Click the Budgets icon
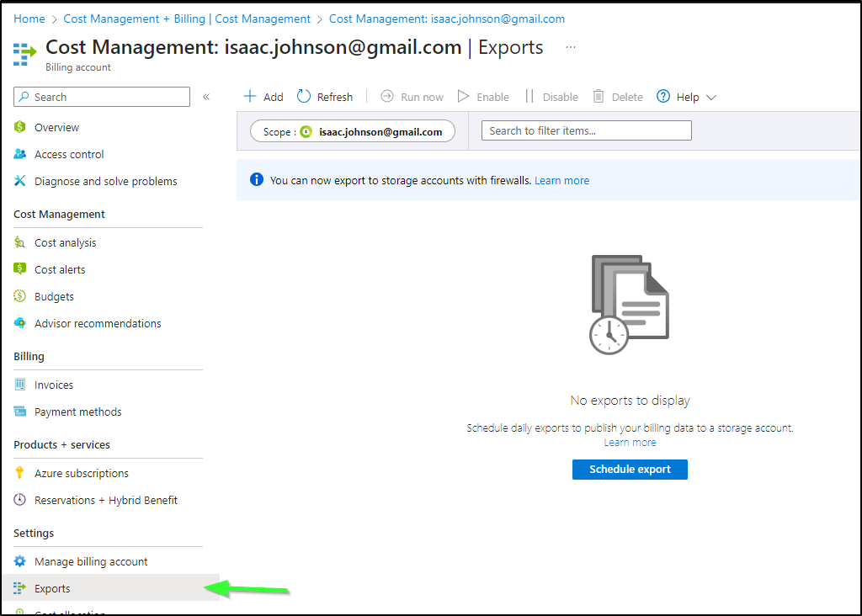 click(x=20, y=296)
